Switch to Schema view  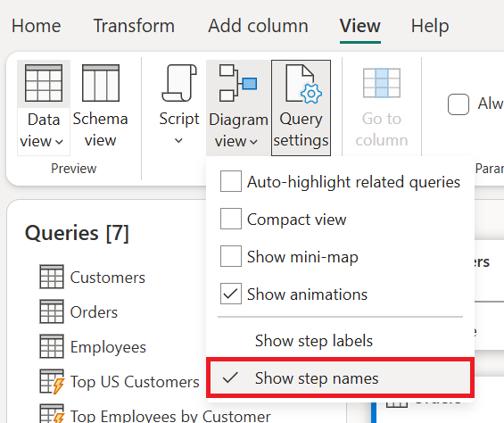100,107
